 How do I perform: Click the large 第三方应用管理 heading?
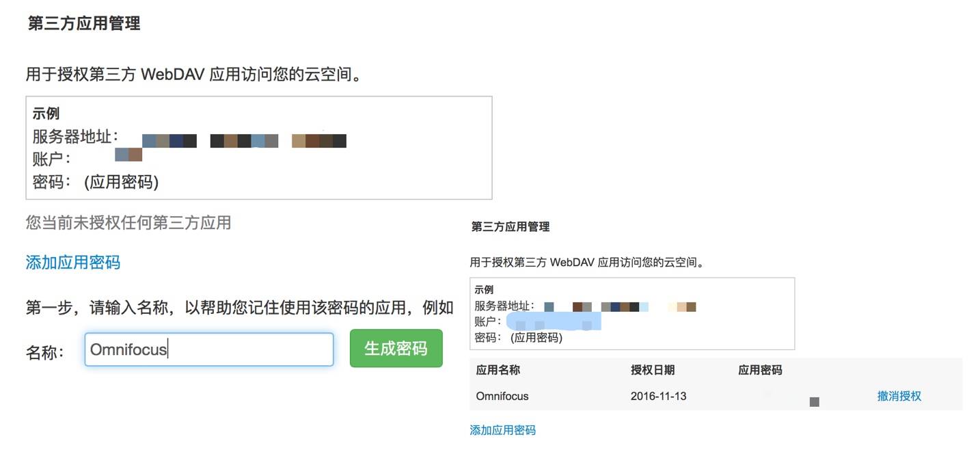pos(84,24)
